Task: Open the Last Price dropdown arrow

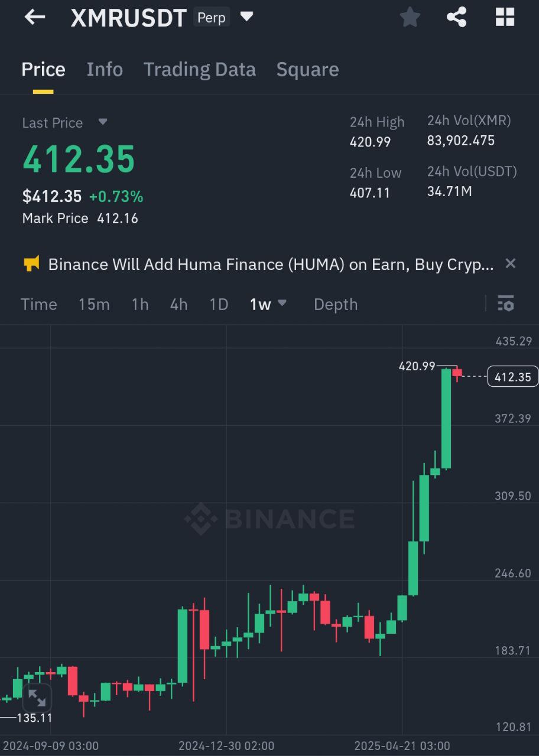Action: [x=103, y=122]
